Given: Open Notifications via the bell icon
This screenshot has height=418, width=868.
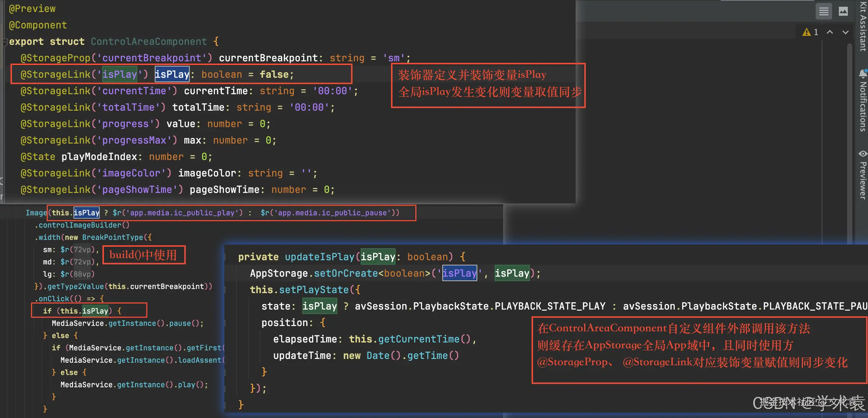Looking at the screenshot, I should point(863,73).
